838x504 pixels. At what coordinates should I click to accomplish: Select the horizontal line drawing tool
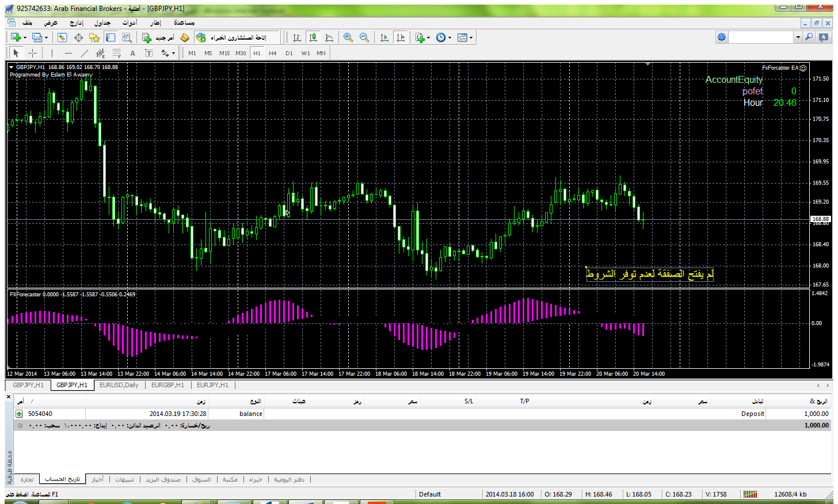point(68,53)
